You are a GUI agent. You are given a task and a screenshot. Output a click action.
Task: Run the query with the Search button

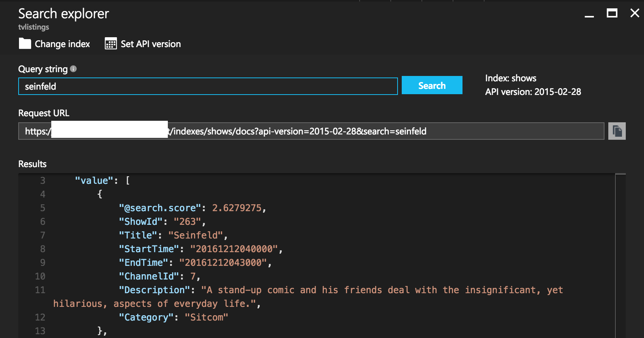click(x=432, y=85)
